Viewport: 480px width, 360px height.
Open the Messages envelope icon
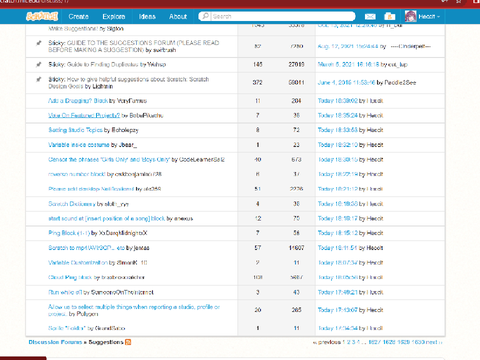tap(370, 16)
